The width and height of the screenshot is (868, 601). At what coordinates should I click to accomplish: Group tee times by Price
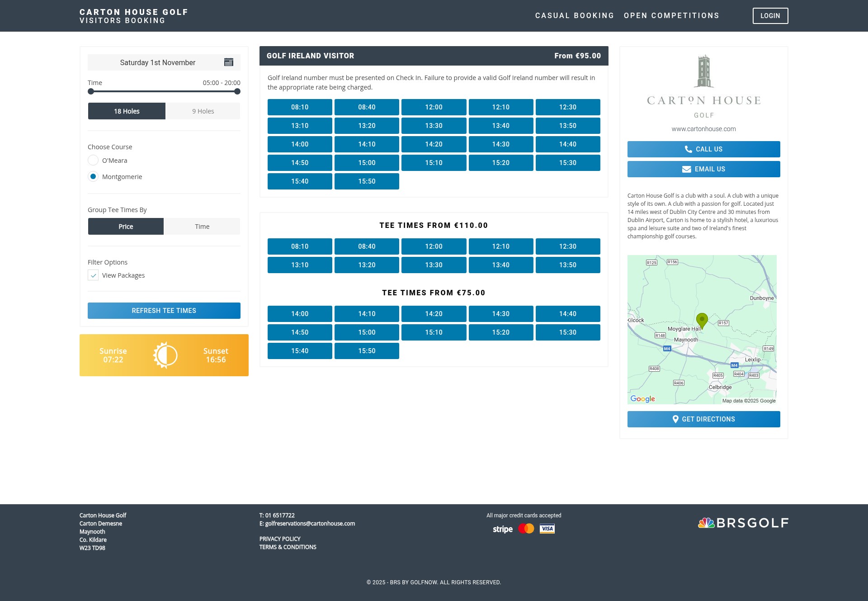(126, 227)
